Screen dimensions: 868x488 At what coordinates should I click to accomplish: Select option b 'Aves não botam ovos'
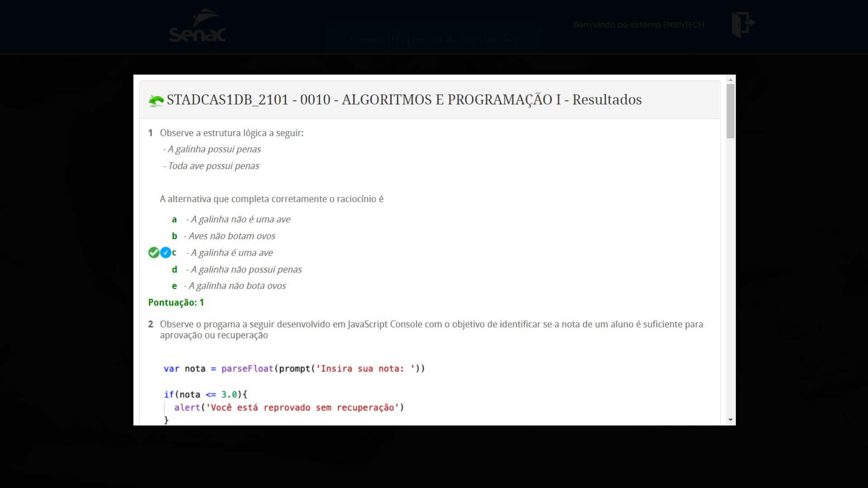point(231,236)
